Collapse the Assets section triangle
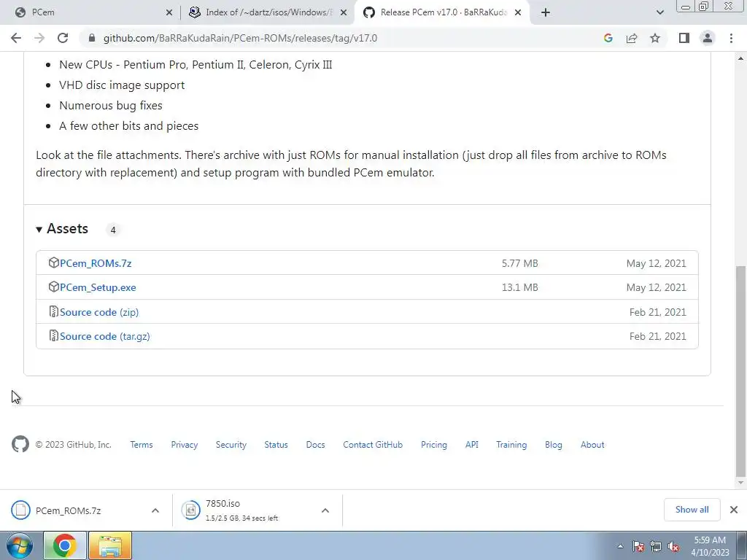 (x=39, y=230)
